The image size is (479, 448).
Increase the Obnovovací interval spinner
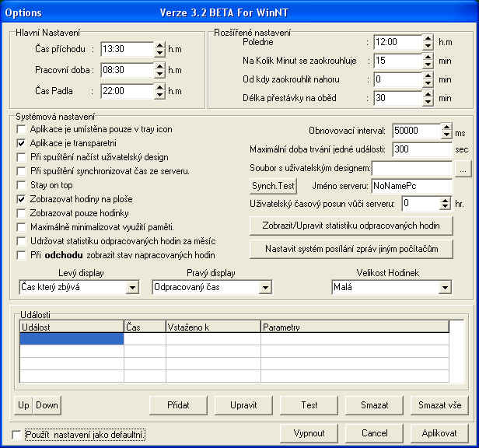(x=446, y=127)
